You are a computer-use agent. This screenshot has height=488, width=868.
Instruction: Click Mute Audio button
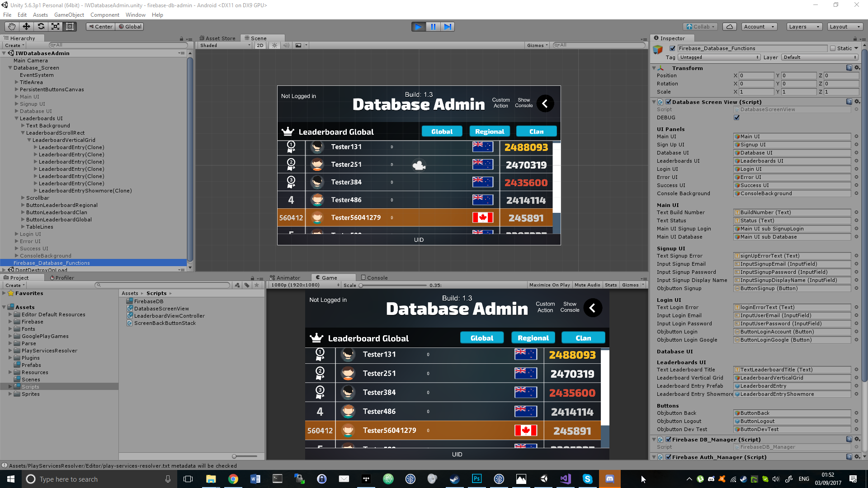coord(587,285)
